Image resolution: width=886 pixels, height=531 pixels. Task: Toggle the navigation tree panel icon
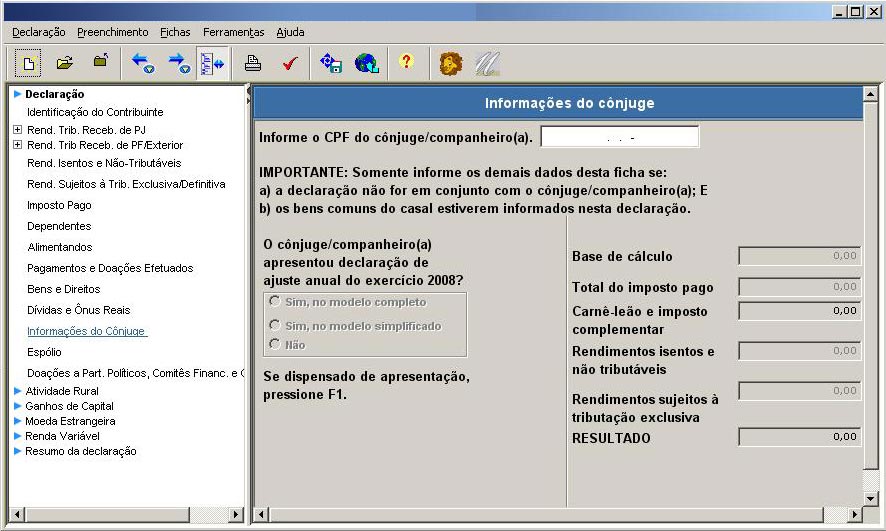point(212,63)
